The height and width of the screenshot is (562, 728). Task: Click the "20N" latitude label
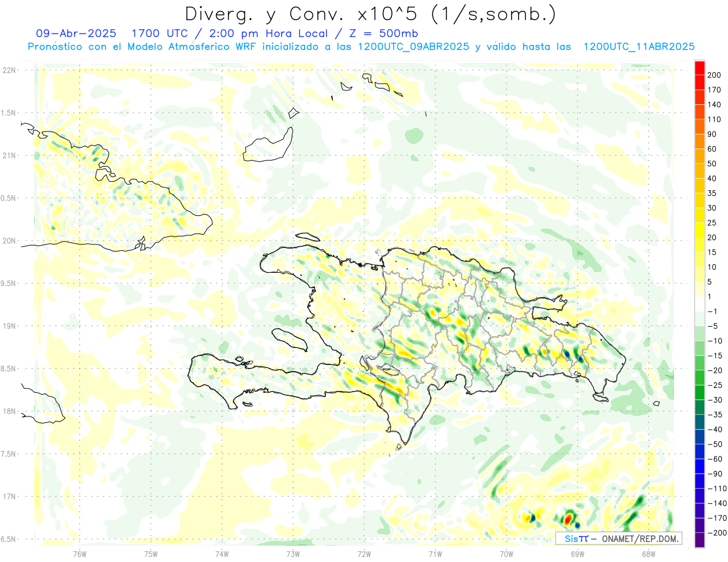[x=8, y=241]
